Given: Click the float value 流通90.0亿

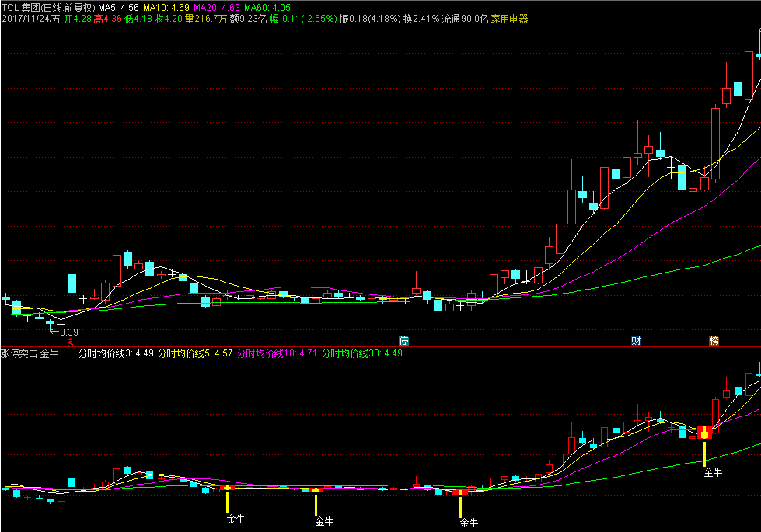Looking at the screenshot, I should (x=465, y=19).
